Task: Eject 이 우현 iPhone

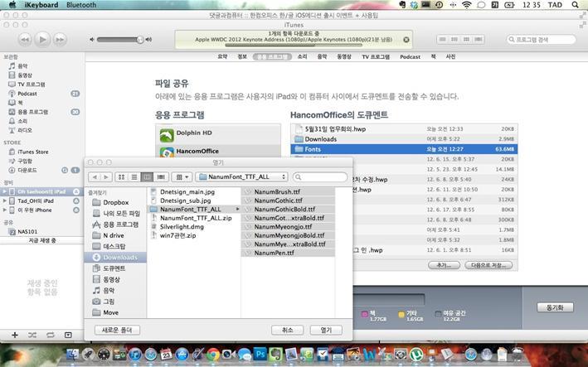Action: 76,210
